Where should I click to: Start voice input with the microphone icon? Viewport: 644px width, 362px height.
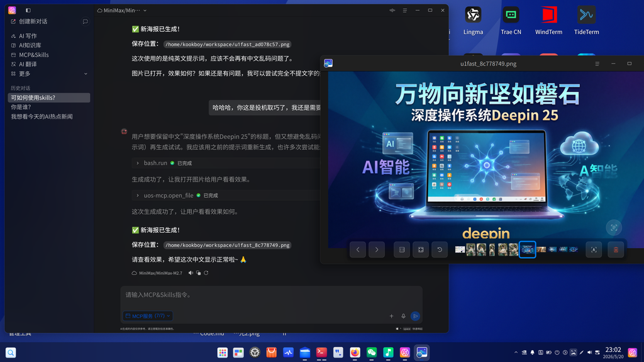403,316
